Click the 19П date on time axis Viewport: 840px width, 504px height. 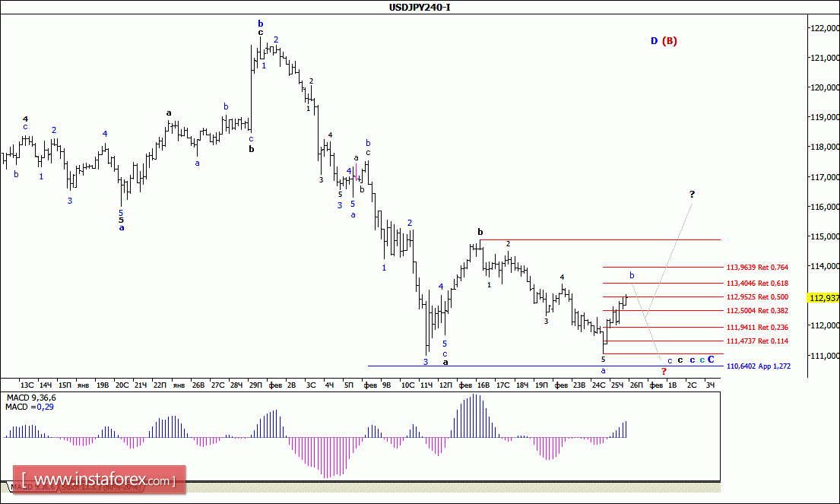tap(541, 385)
